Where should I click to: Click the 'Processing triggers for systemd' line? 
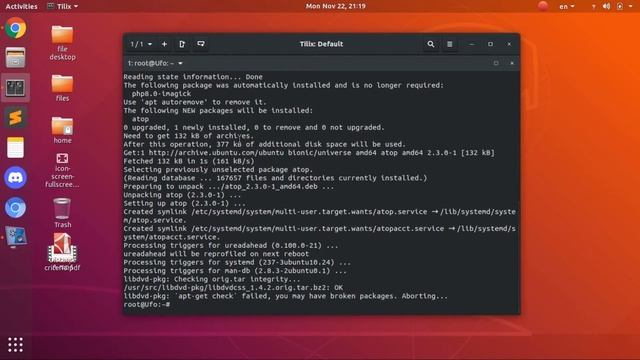237,262
